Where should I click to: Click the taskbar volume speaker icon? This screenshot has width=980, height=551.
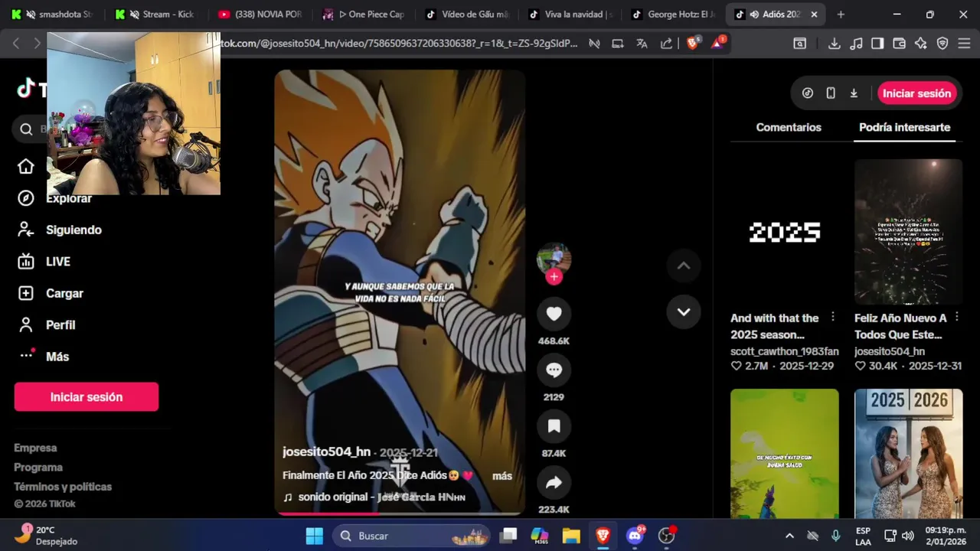pos(908,536)
